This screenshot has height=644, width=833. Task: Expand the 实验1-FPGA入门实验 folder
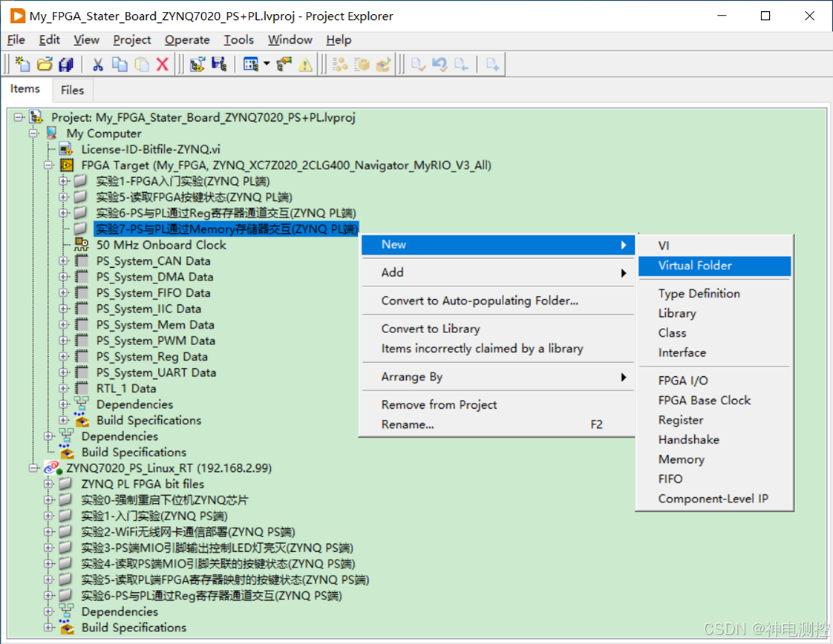[63, 181]
